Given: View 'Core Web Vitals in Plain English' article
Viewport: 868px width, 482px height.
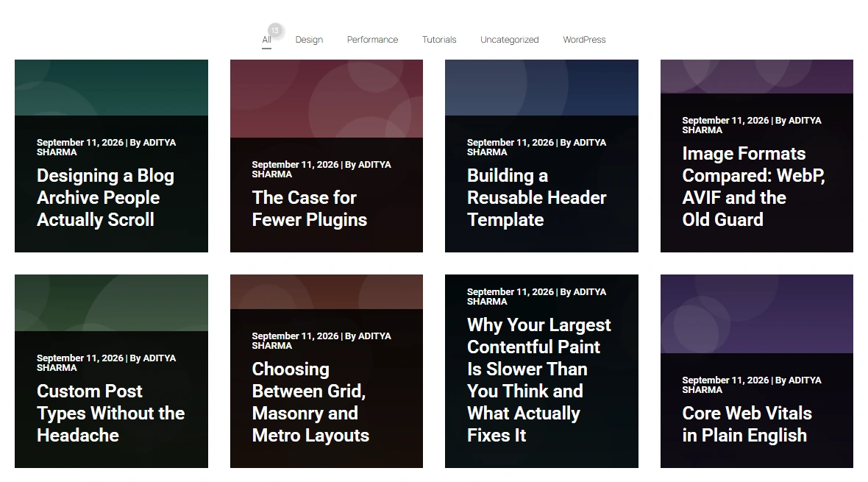Looking at the screenshot, I should (747, 425).
